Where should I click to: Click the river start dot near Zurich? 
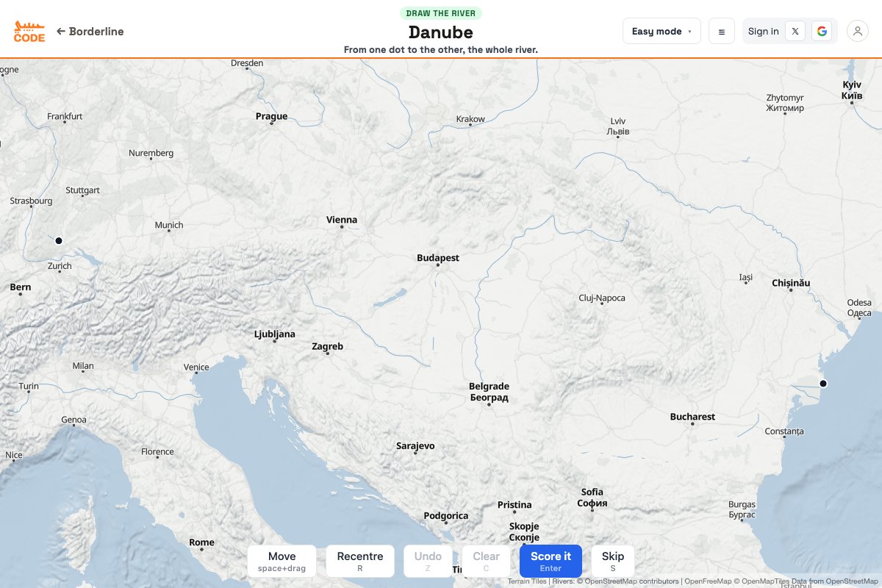click(59, 240)
